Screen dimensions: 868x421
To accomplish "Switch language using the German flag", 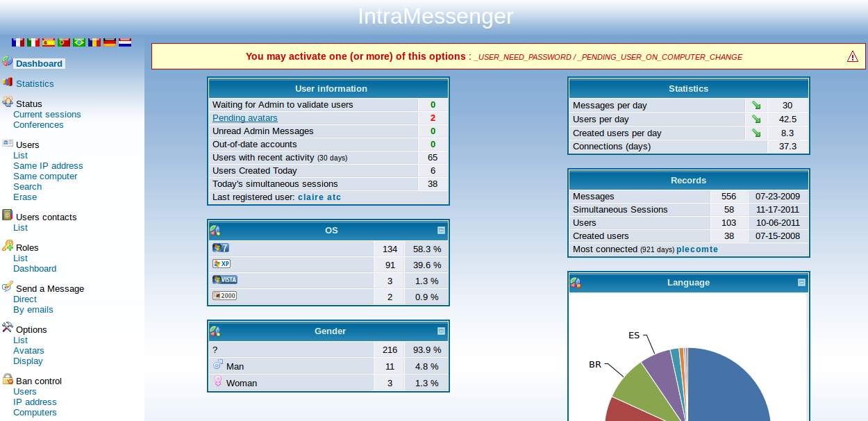I will pyautogui.click(x=110, y=42).
